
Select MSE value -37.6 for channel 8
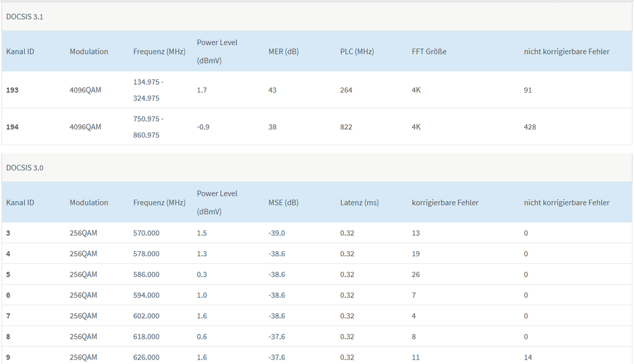coord(277,337)
